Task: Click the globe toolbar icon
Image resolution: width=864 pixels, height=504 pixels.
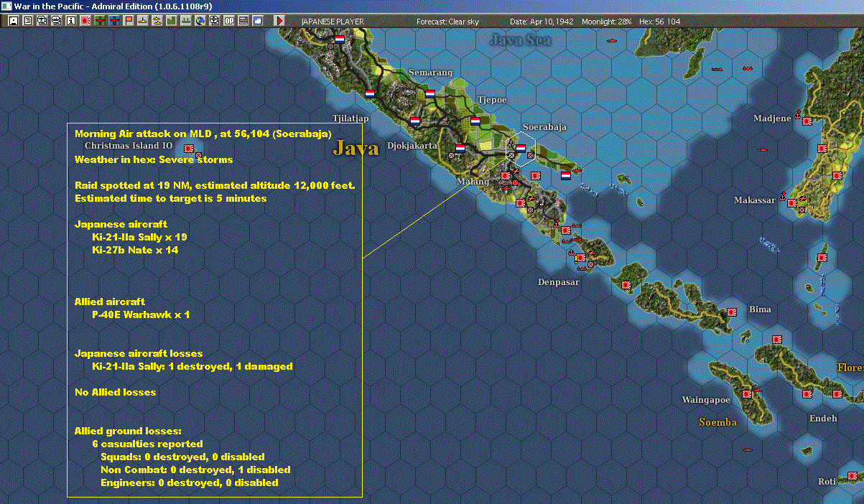Action: pyautogui.click(x=200, y=21)
